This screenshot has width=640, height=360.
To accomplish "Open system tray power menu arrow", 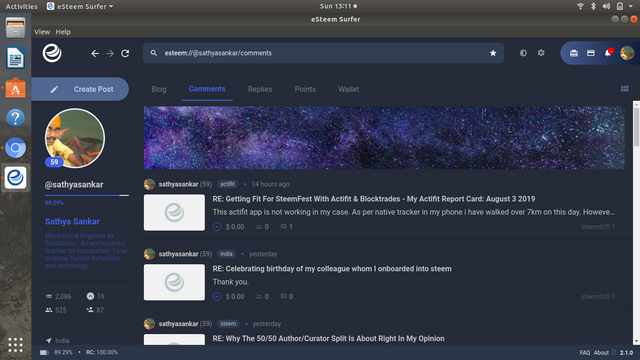I will pos(631,6).
